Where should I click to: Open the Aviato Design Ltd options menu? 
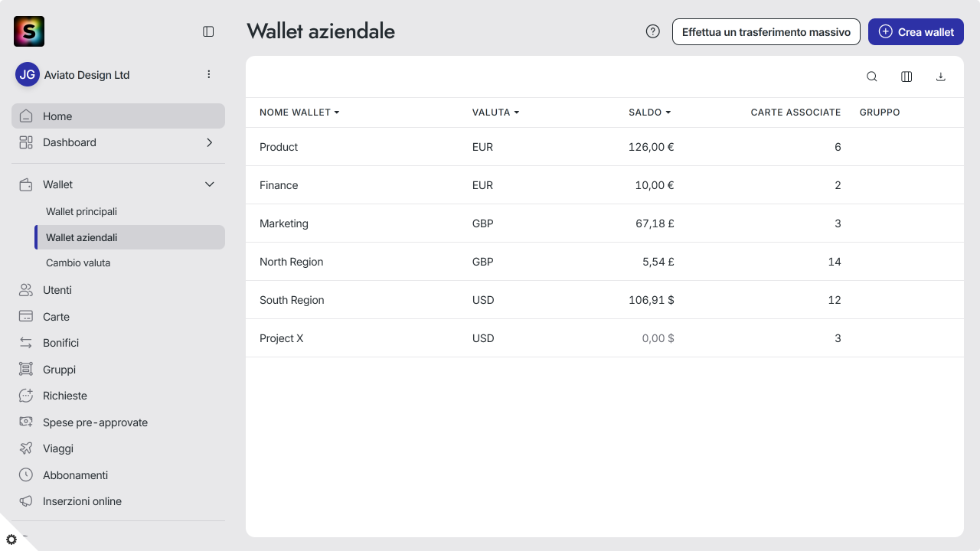(209, 74)
